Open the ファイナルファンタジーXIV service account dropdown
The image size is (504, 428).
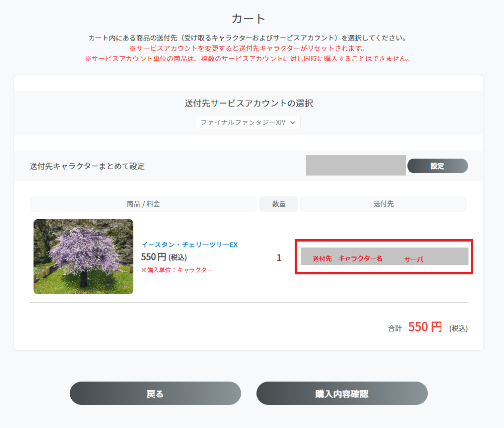click(x=248, y=122)
